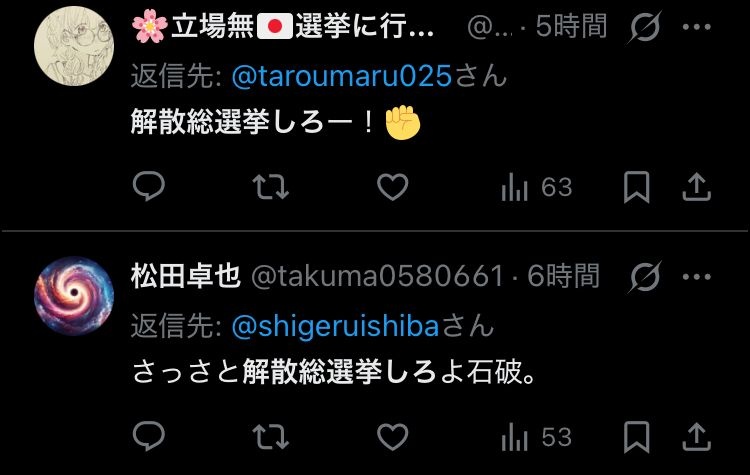Reply to the 解散総選挙しろー tweet

pos(149,186)
